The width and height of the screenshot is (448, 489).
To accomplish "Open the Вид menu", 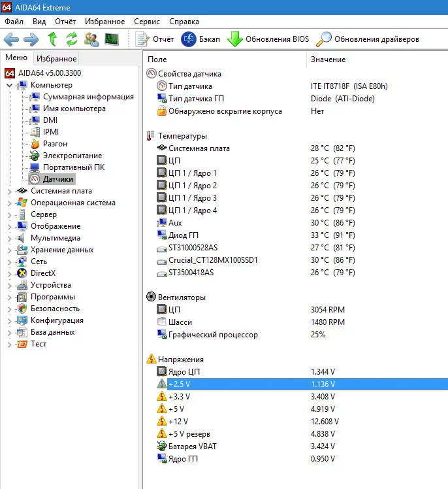I will tap(39, 22).
